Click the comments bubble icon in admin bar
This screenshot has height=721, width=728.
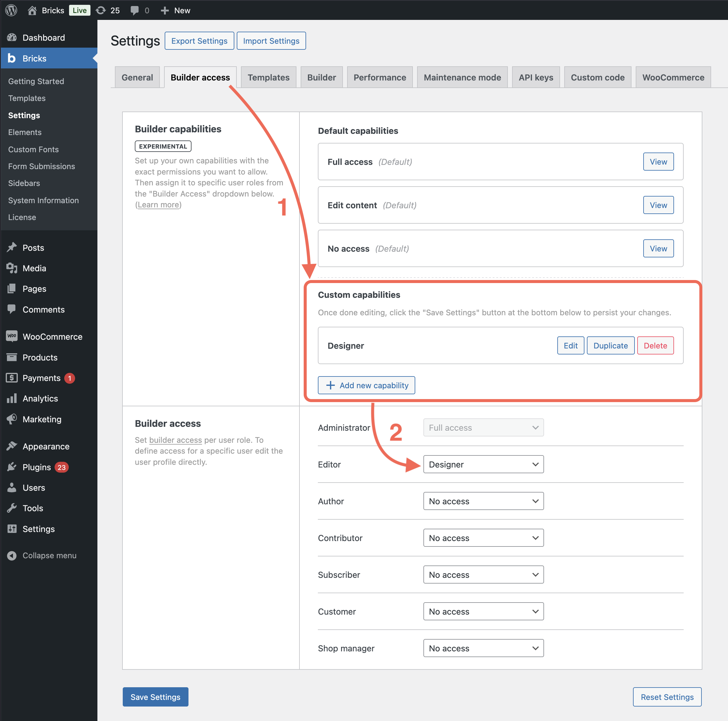pyautogui.click(x=135, y=10)
